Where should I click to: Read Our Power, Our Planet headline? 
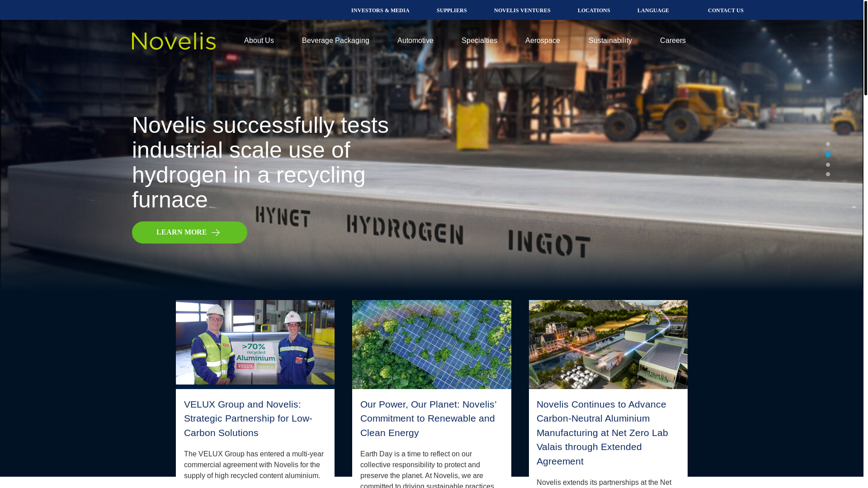[x=429, y=418]
